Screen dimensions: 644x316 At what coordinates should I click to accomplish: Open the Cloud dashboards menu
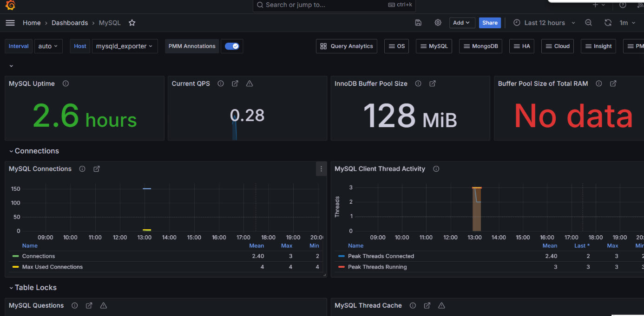point(557,46)
